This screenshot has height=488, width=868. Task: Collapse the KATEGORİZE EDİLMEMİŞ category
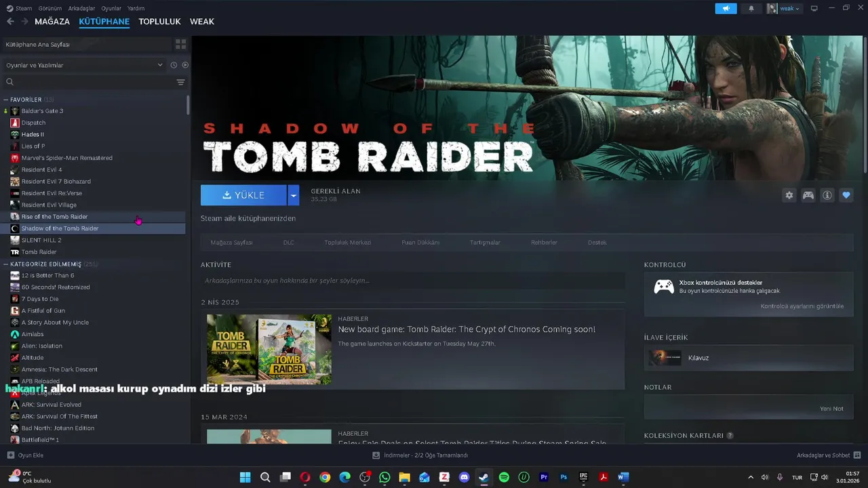point(6,264)
